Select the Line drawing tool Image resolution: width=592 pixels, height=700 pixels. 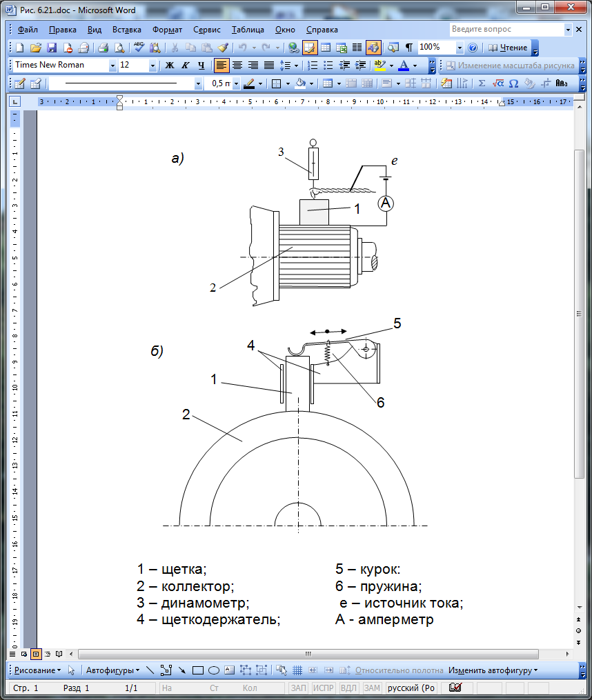150,670
